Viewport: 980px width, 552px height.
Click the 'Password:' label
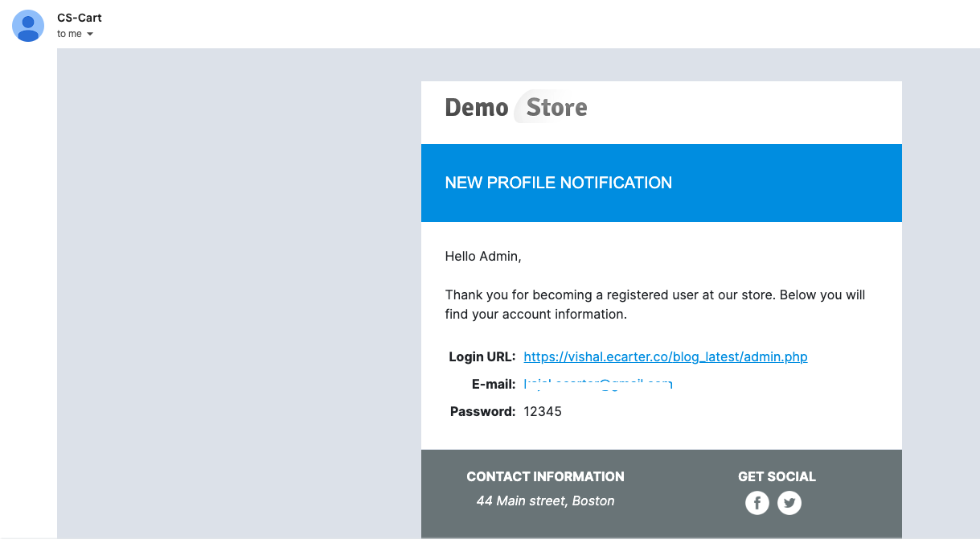point(482,411)
